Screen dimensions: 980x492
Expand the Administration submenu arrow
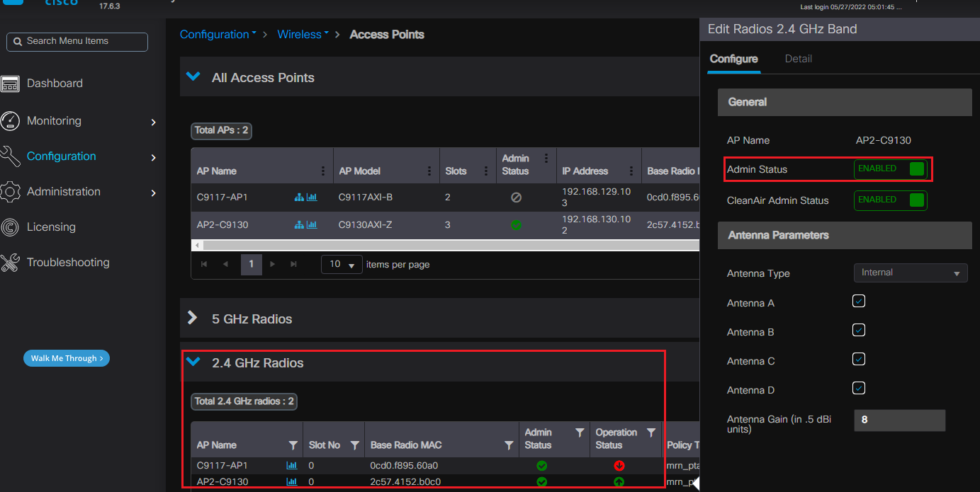(x=153, y=193)
